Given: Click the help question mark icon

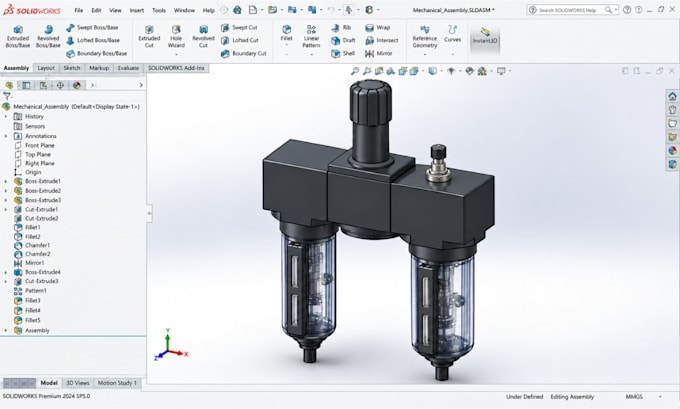Looking at the screenshot, I should pyautogui.click(x=627, y=10).
